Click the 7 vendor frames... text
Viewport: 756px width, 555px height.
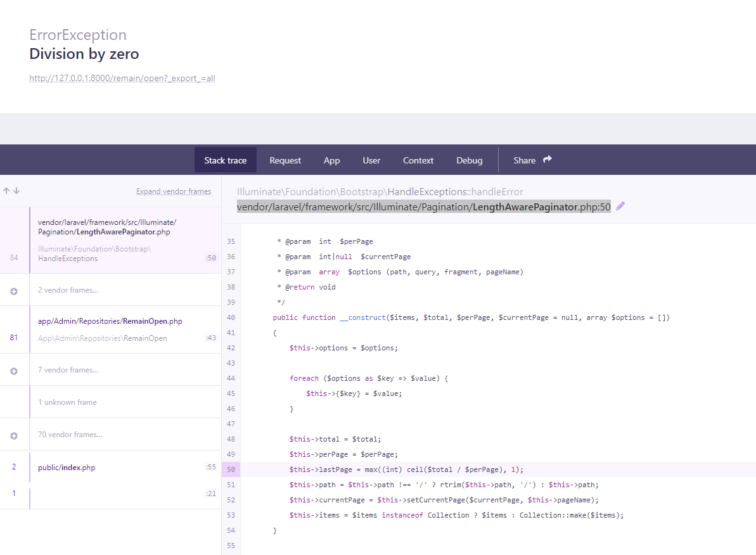[x=68, y=371]
